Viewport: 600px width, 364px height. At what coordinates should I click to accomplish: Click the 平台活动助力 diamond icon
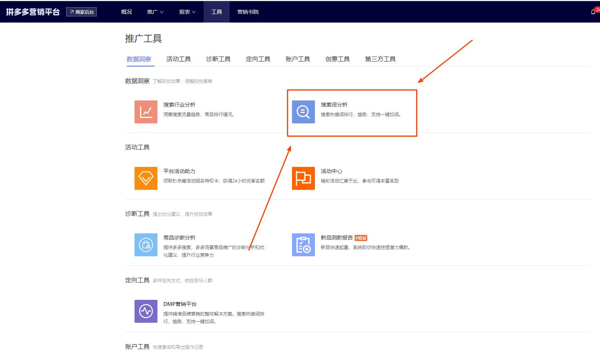click(146, 178)
